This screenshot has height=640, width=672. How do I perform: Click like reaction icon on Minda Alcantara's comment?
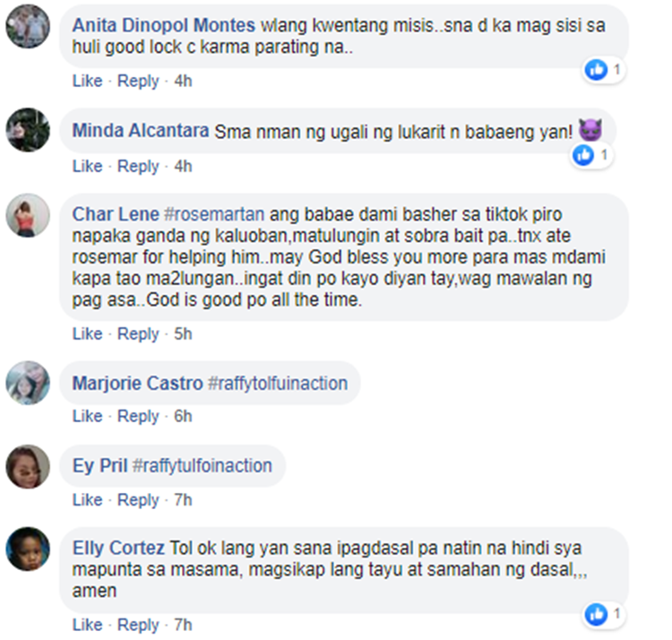[x=583, y=155]
